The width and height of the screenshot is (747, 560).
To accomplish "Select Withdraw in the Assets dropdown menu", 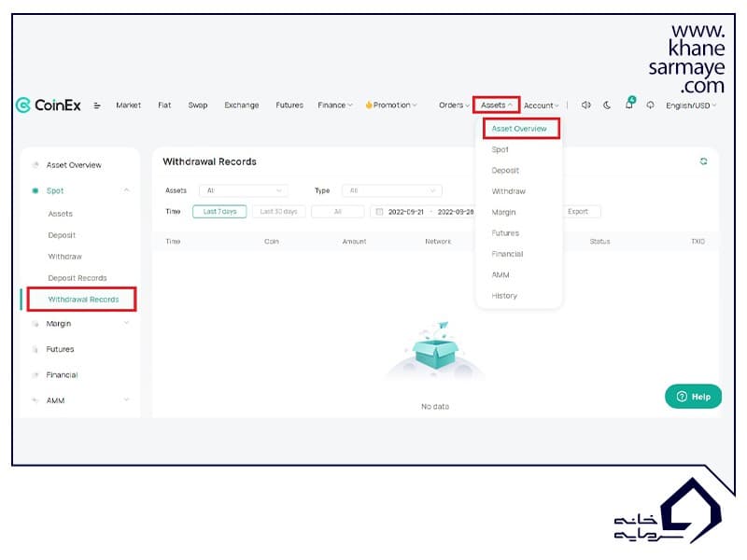I will (508, 191).
